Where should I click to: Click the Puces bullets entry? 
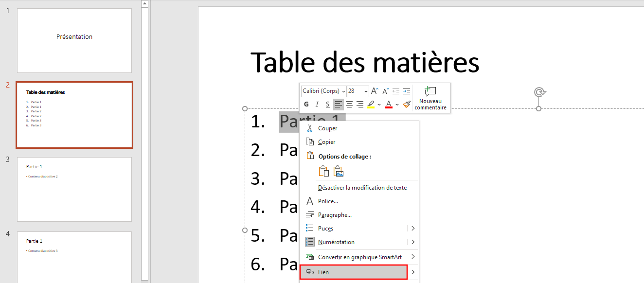[x=354, y=229]
